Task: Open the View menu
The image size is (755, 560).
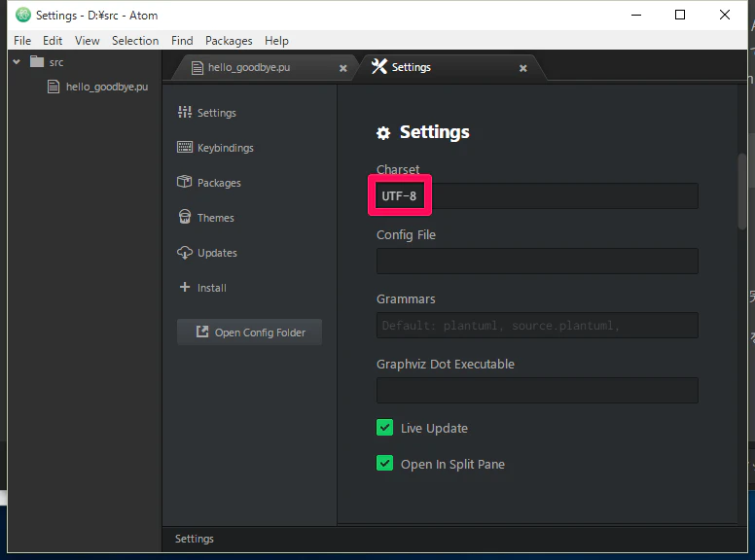Action: click(88, 41)
